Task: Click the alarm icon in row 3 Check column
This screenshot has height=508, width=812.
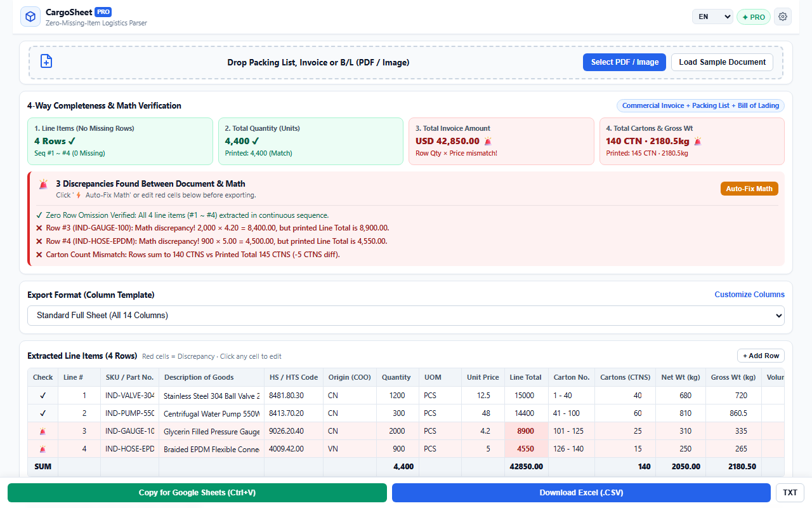Action: tap(43, 431)
